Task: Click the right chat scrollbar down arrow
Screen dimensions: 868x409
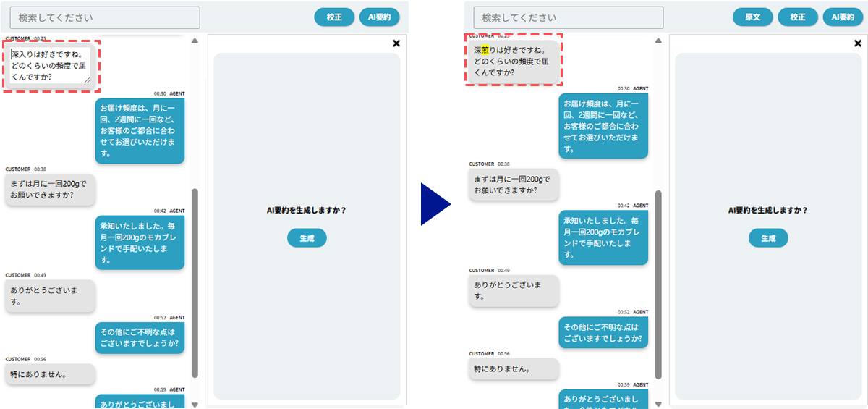Action: [x=658, y=404]
